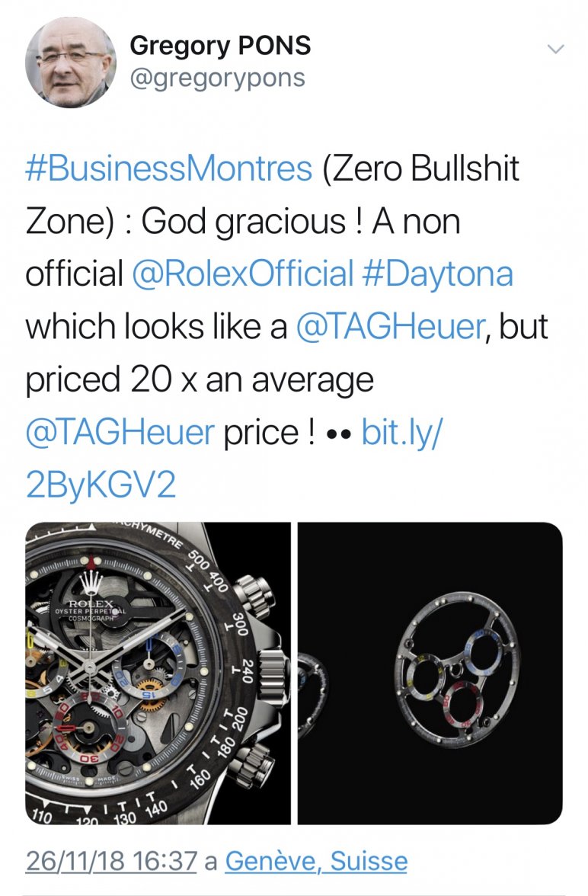Click @TAGHeuer mention before 'price !'
Screen dimensions: 588x896
(120, 432)
